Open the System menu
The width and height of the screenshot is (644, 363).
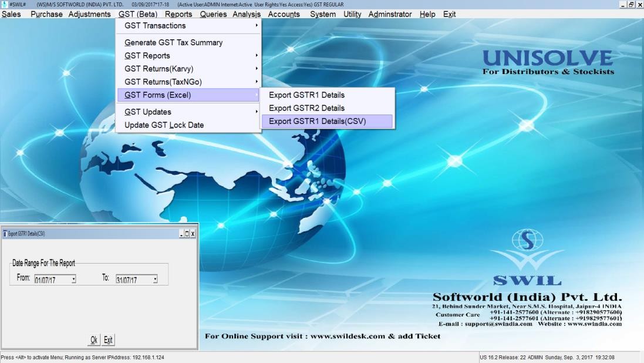click(323, 14)
